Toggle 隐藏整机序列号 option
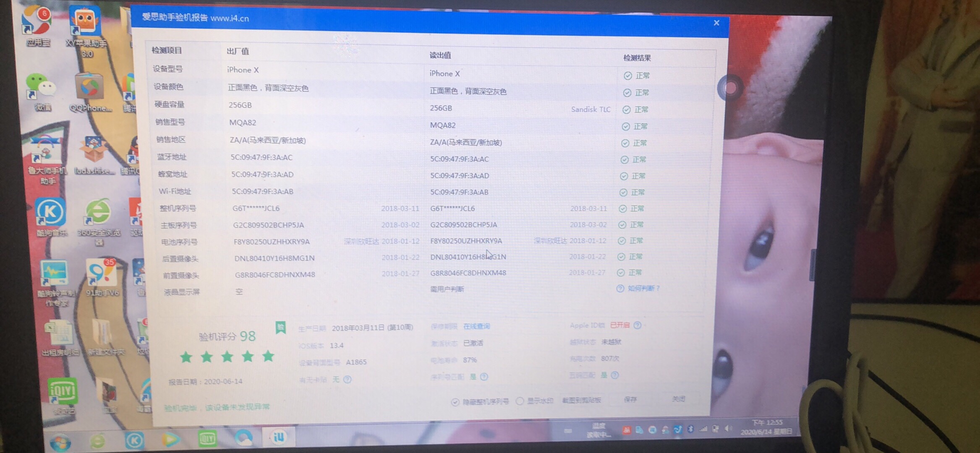The image size is (980, 453). pos(455,402)
